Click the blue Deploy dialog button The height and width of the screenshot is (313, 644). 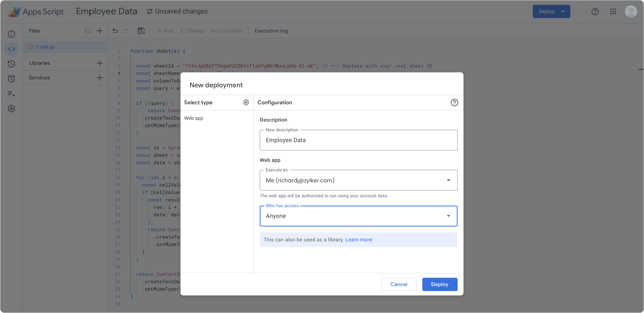click(439, 284)
